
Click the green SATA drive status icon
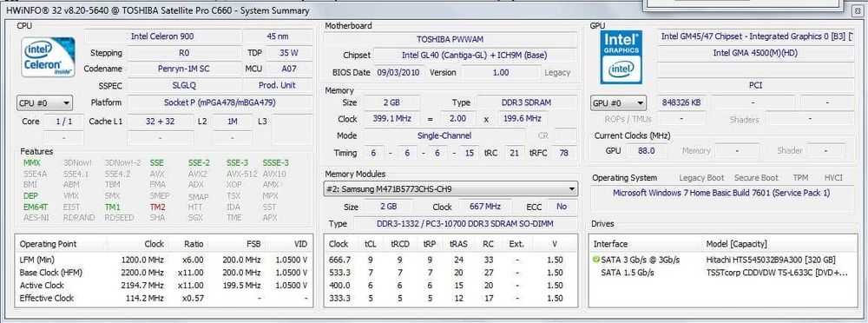click(595, 260)
